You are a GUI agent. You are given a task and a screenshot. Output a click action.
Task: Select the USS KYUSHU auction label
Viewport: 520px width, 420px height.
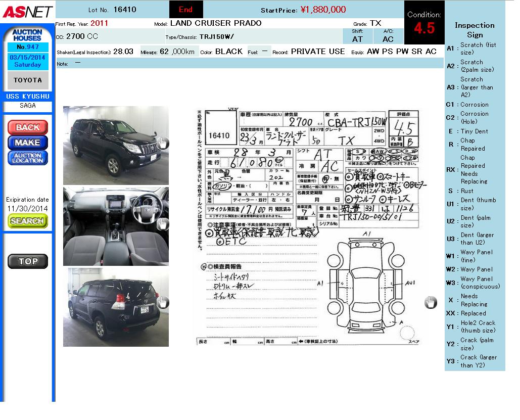pos(27,96)
